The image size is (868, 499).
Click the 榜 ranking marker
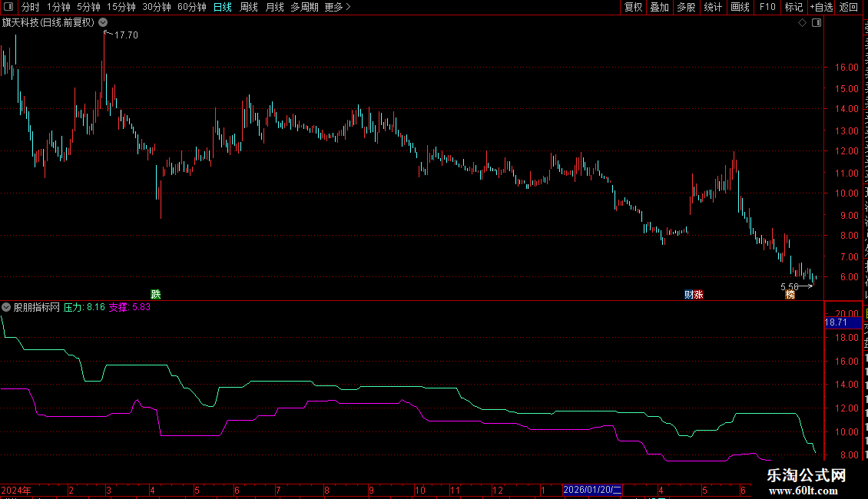pyautogui.click(x=790, y=294)
